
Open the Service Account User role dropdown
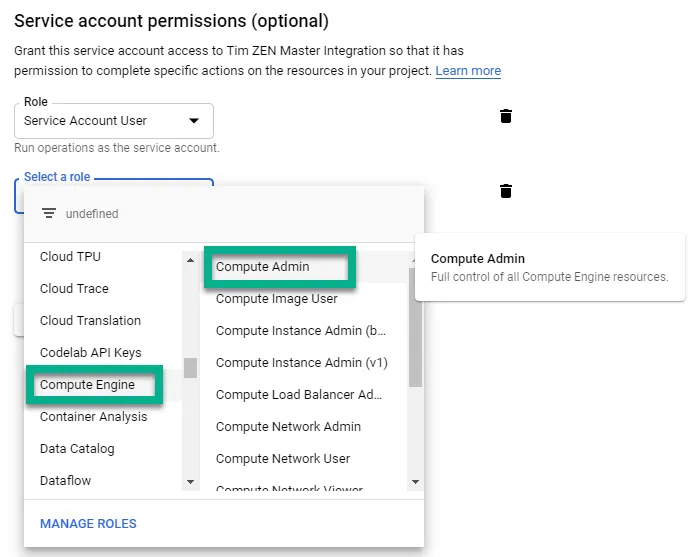tap(114, 121)
